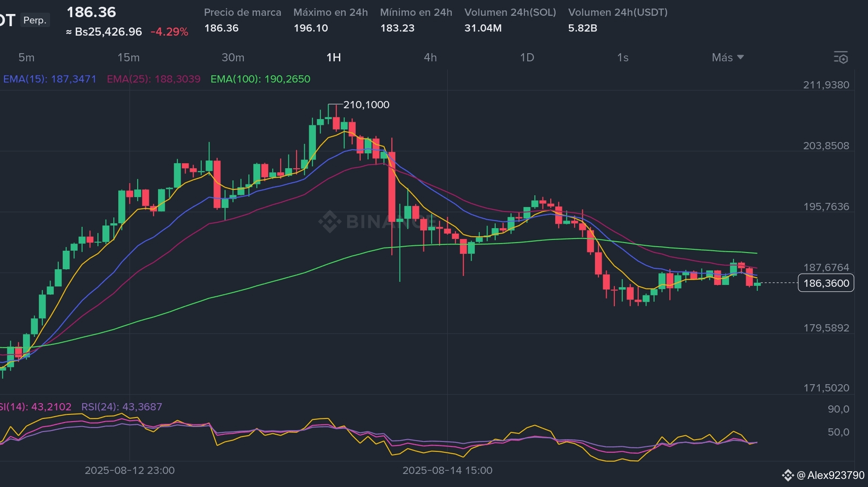Select the 1D timeframe
Viewport: 868px width, 487px height.
pos(527,58)
